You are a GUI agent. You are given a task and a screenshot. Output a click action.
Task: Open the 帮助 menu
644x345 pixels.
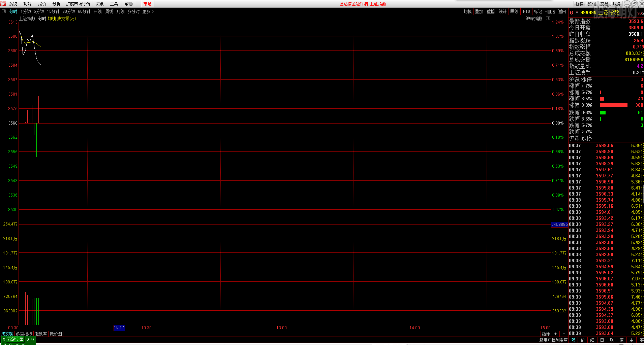(x=128, y=4)
